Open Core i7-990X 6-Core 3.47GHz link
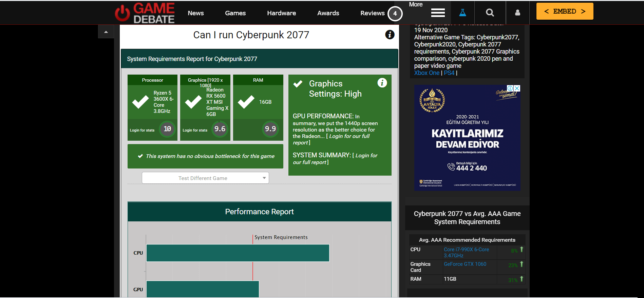 point(466,253)
